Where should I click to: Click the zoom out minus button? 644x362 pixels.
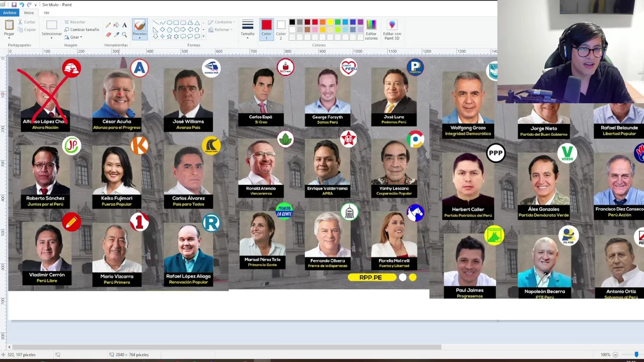click(x=615, y=354)
